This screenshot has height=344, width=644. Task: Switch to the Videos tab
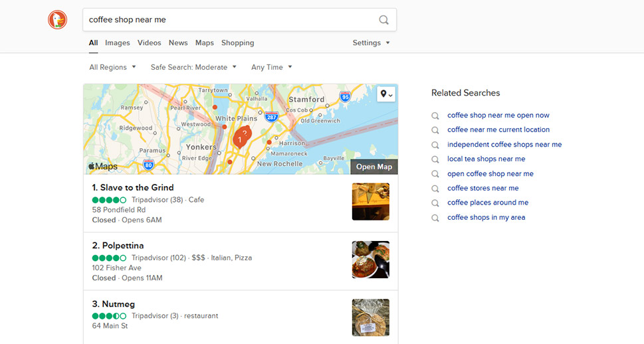point(149,43)
